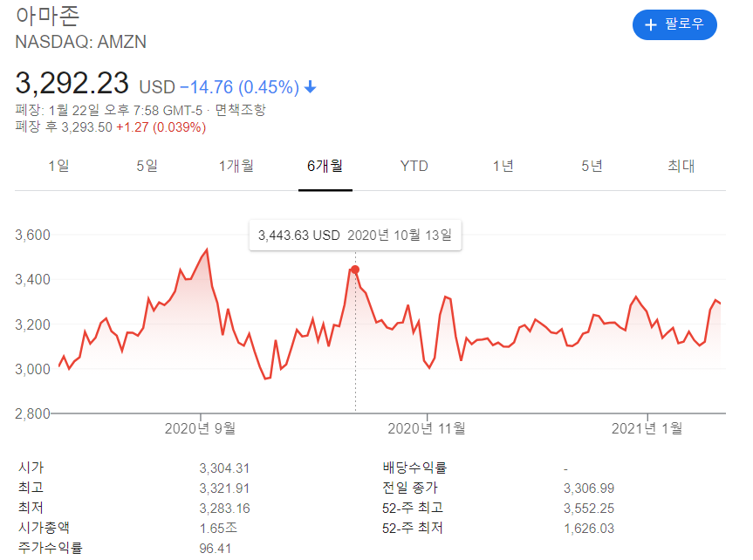Click the 주가수익률 label
Viewport: 753px width, 560px height.
click(x=51, y=548)
